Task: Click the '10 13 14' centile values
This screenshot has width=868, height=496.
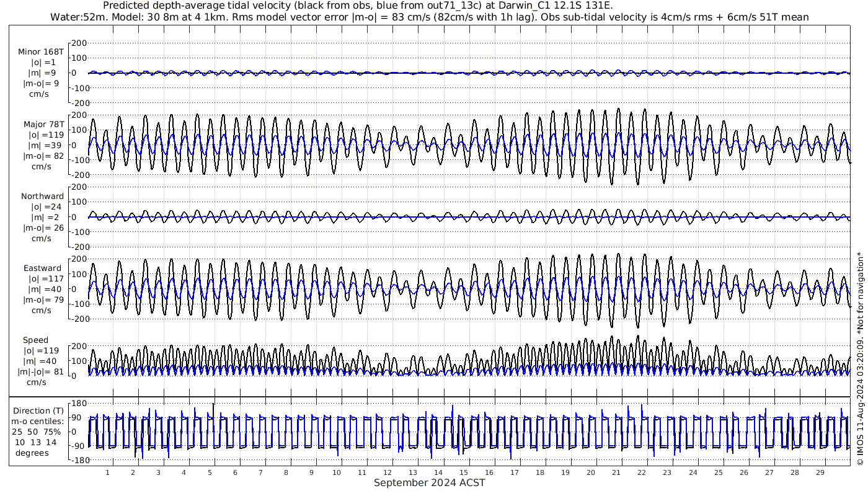Action: 35,442
